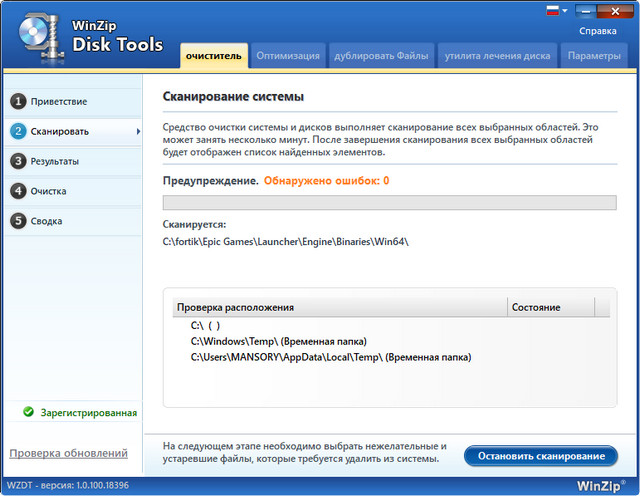
Task: Open the Справка help link
Action: point(597,31)
